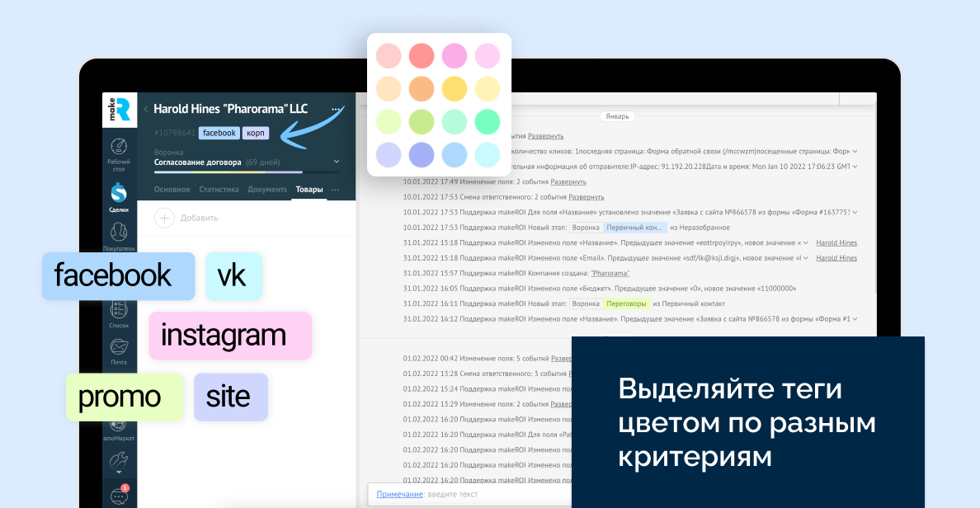Switch to the Документ tab
The image size is (980, 508).
(267, 190)
